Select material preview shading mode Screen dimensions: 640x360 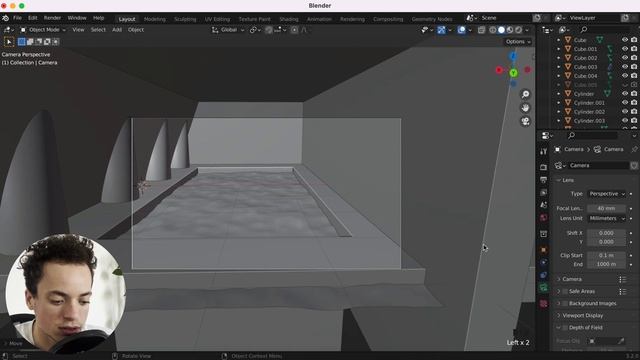[x=510, y=30]
